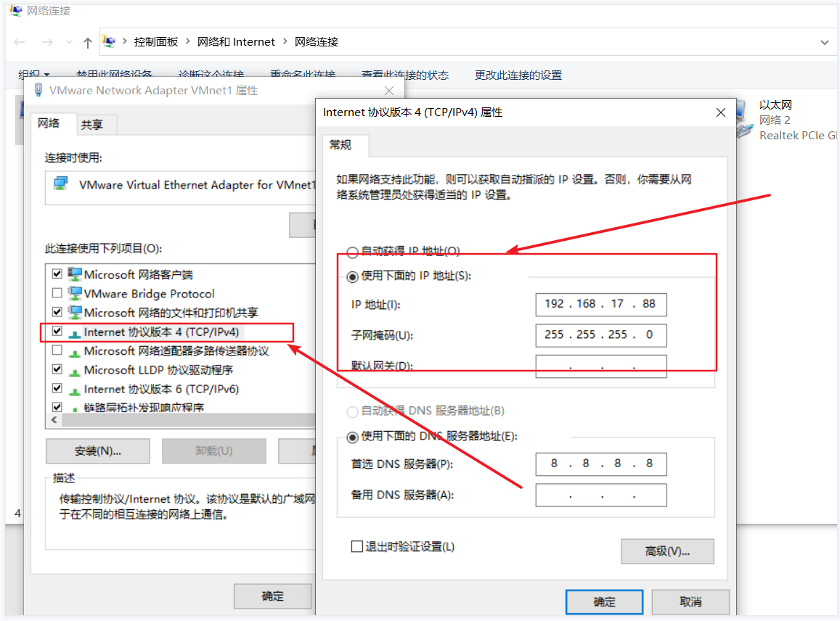Screen dimensions: 840x621
Task: Expand the 控制面板 breadcrumb chevron
Action: pyautogui.click(x=188, y=41)
